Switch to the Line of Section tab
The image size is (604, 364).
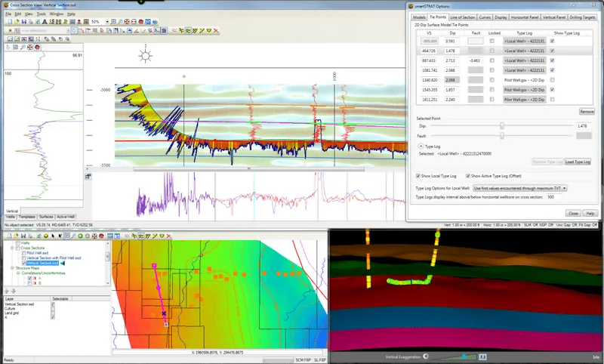(462, 17)
